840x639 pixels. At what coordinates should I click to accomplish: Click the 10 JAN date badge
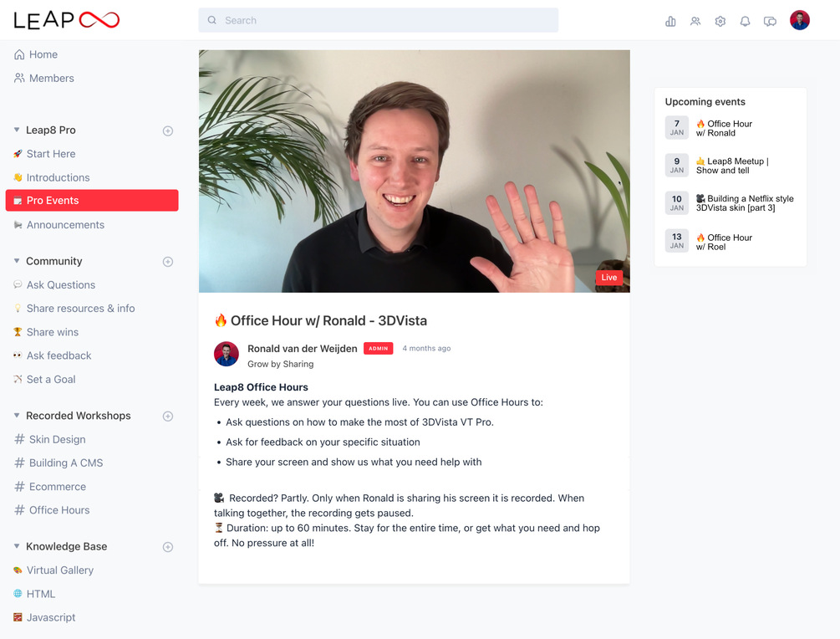(677, 202)
